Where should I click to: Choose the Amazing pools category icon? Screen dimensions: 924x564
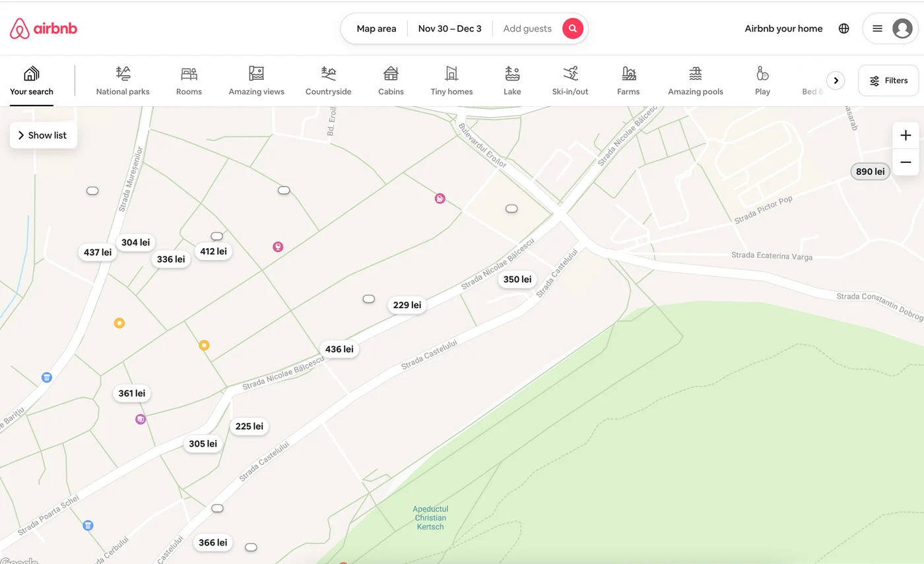coord(695,73)
